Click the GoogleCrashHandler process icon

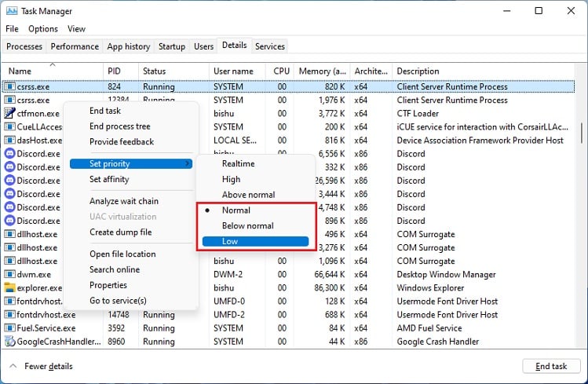[x=10, y=342]
